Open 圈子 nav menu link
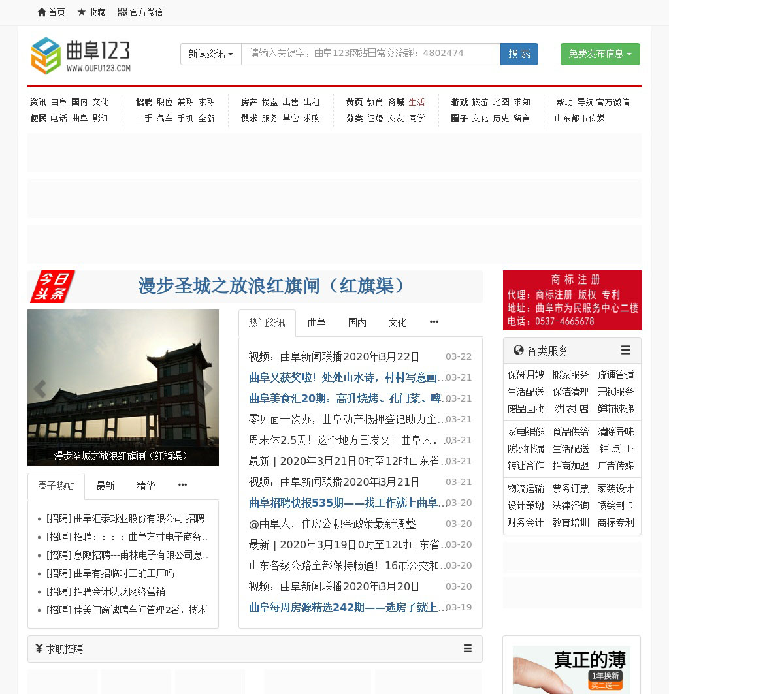This screenshot has height=694, width=784. point(459,118)
